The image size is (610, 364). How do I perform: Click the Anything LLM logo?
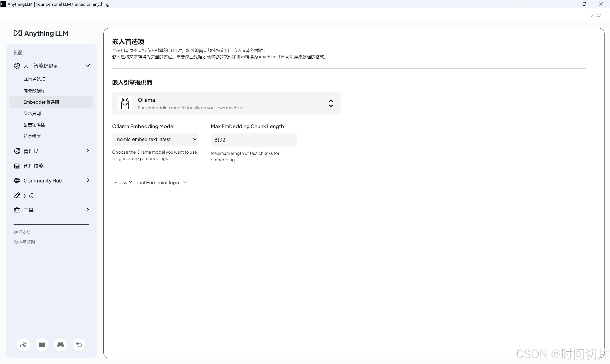click(41, 33)
